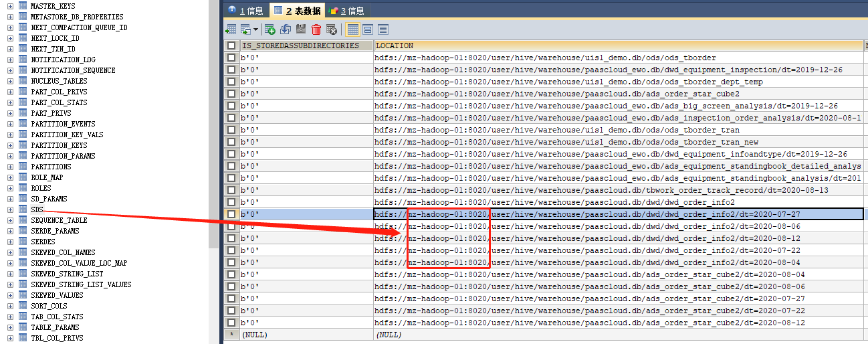This screenshot has width=868, height=344.
Task: Click the table icon beside ROLE_MAP
Action: [x=22, y=177]
